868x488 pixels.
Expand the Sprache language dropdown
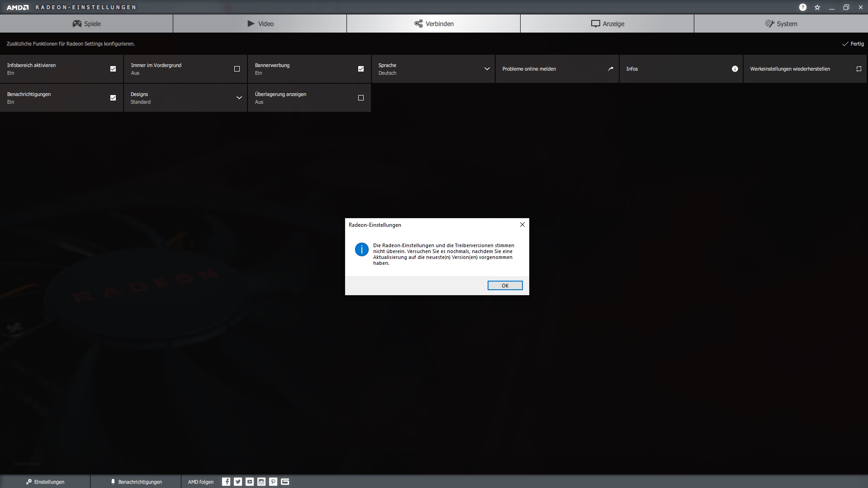487,69
